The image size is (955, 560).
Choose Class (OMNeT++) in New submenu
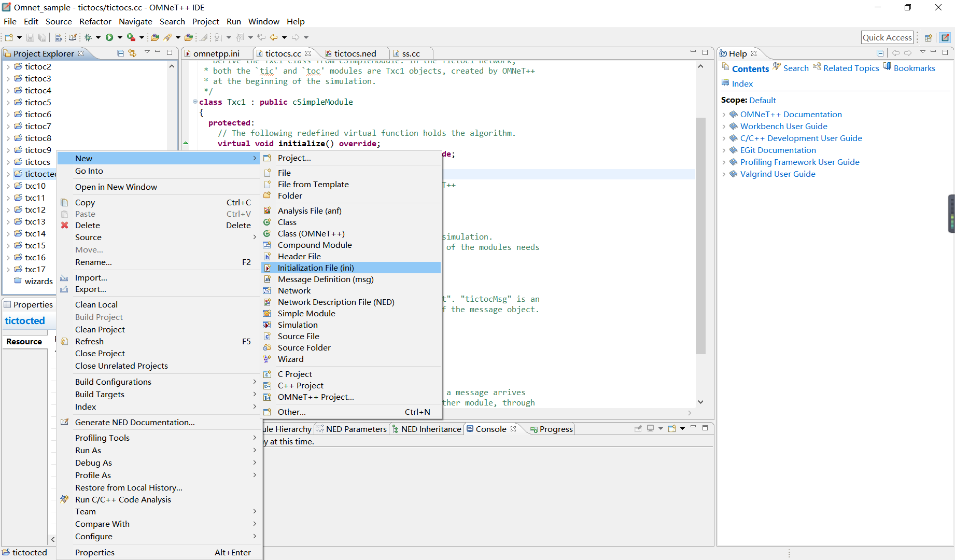pos(351,233)
